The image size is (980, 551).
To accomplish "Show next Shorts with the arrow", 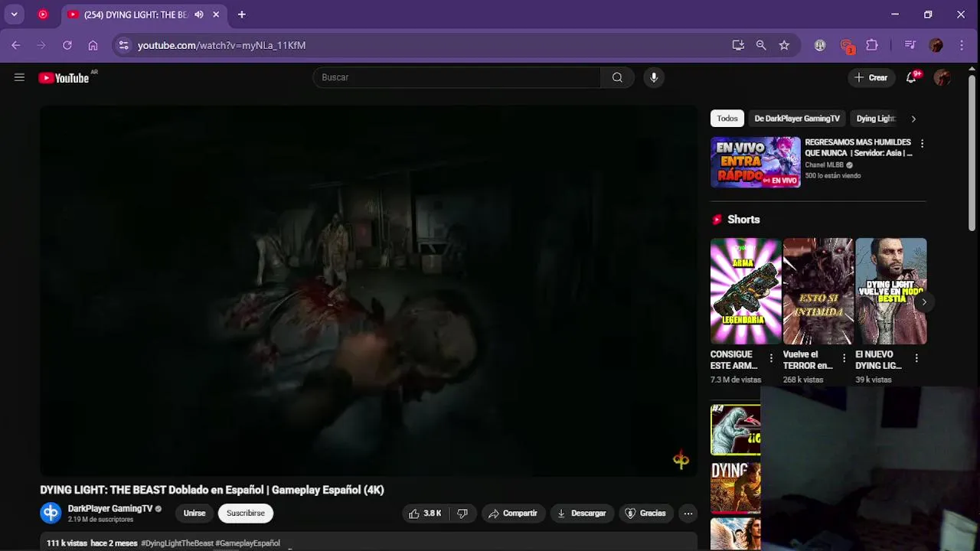I will tap(924, 302).
